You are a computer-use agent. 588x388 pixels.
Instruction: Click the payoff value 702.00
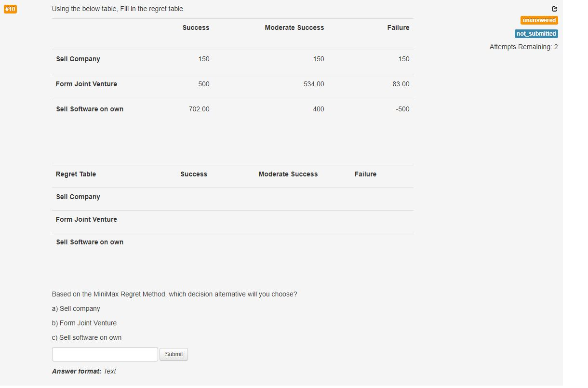[x=199, y=109]
